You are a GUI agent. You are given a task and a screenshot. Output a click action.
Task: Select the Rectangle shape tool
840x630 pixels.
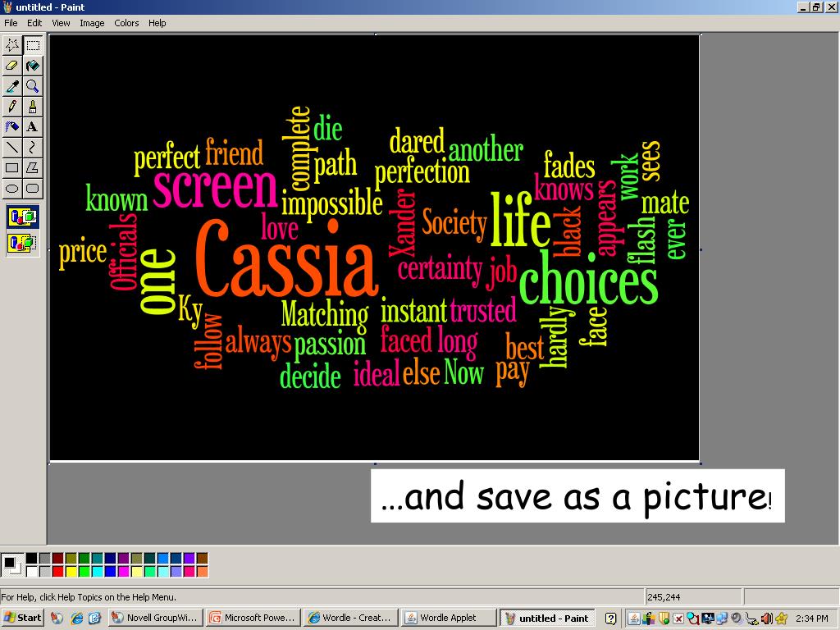click(11, 167)
